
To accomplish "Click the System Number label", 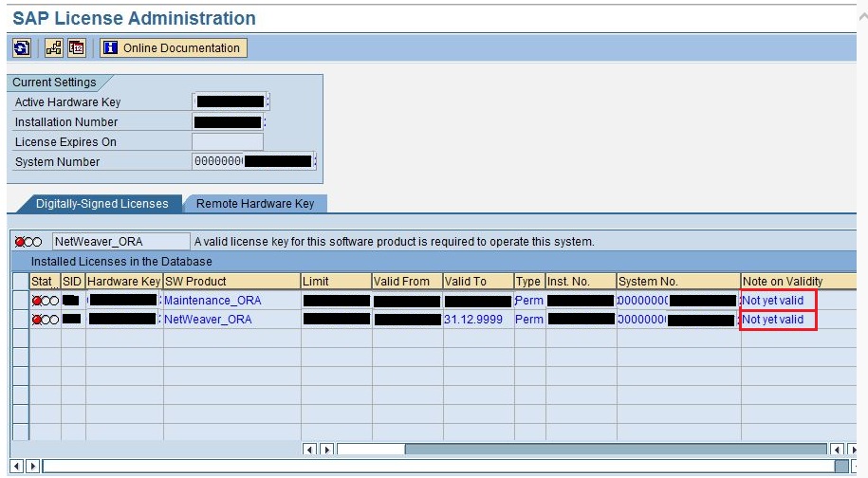I will [x=58, y=162].
